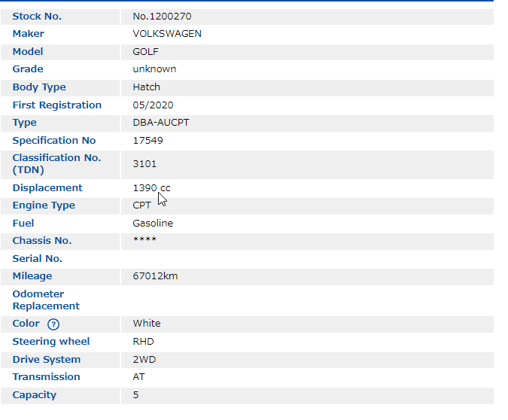Click the First Registration date 05/2020

pos(153,105)
